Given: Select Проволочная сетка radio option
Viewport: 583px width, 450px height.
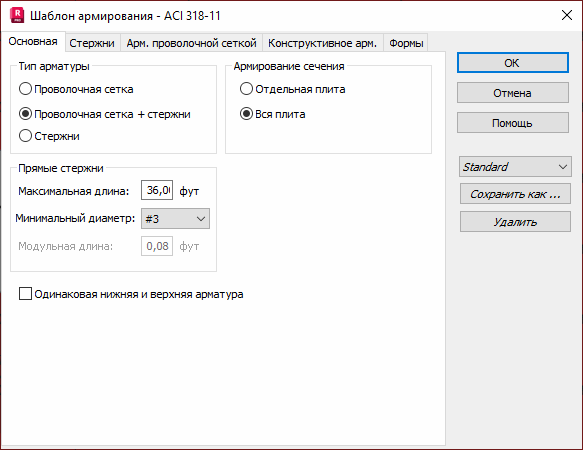Looking at the screenshot, I should tap(76, 89).
